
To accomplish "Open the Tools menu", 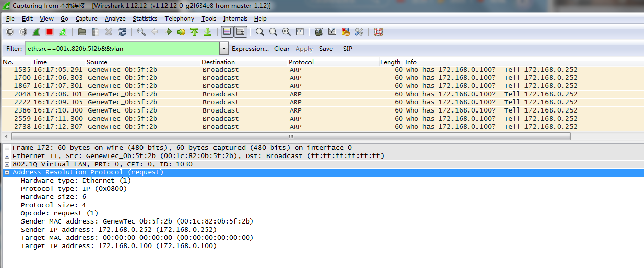I will pos(209,19).
